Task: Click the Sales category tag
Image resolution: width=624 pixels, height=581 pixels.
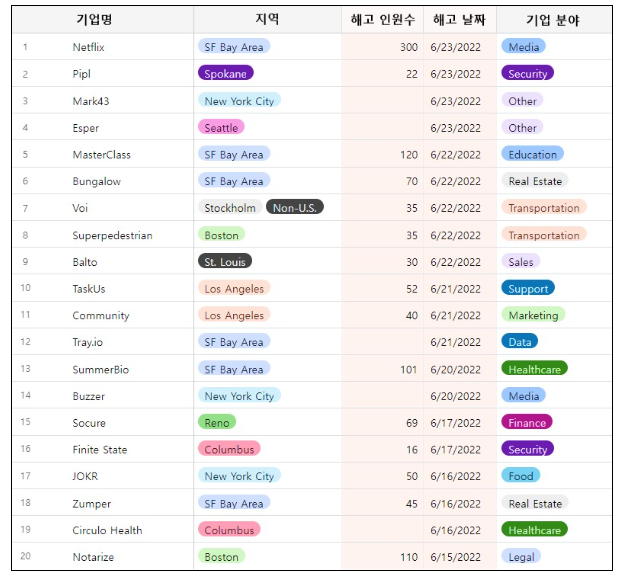Action: pos(521,261)
